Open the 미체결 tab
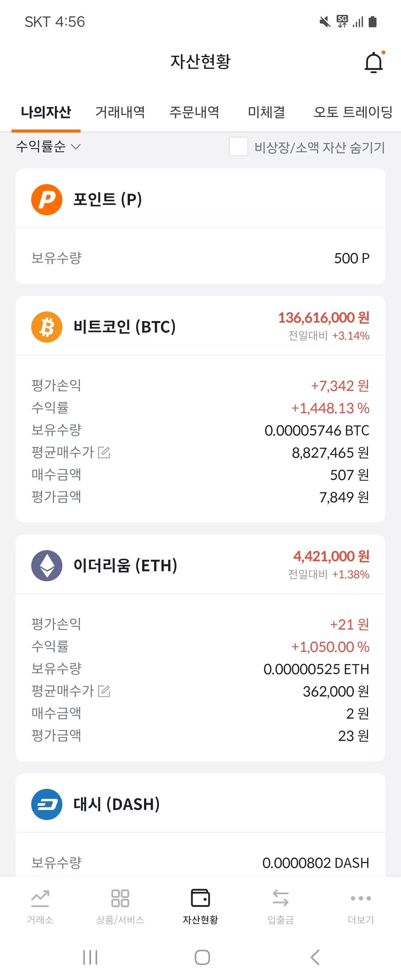The image size is (401, 980). point(266,112)
